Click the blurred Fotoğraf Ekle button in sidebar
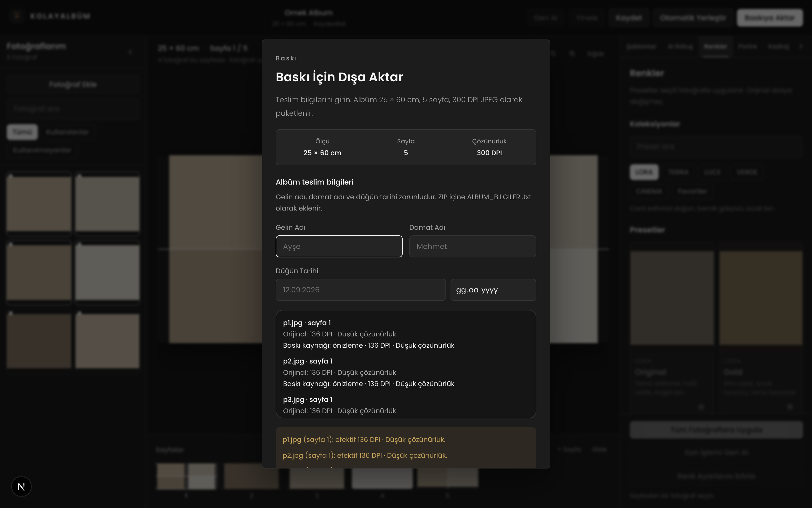 tap(72, 84)
